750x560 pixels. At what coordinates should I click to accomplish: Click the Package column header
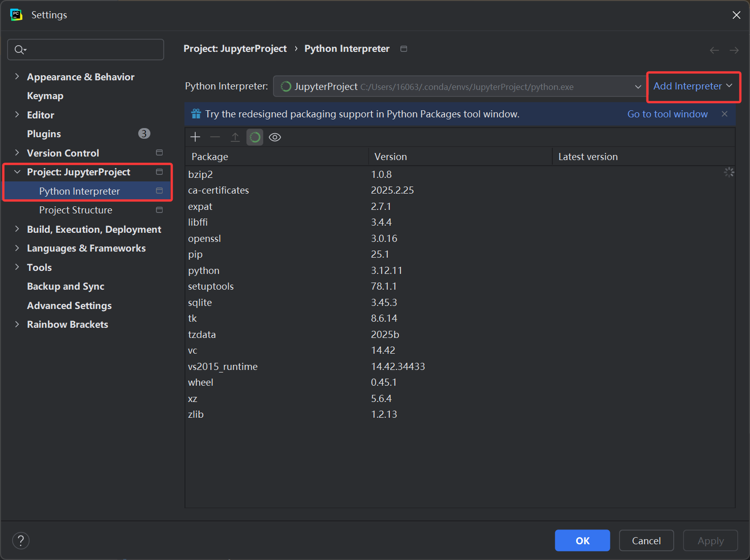click(277, 157)
